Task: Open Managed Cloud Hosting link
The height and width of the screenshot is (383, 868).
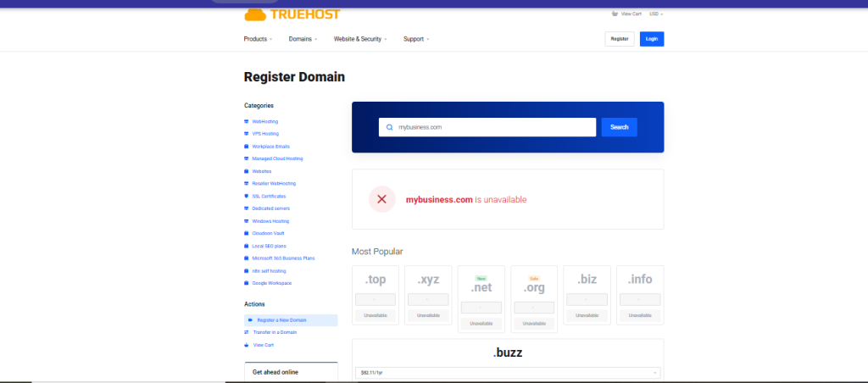Action: click(x=277, y=158)
